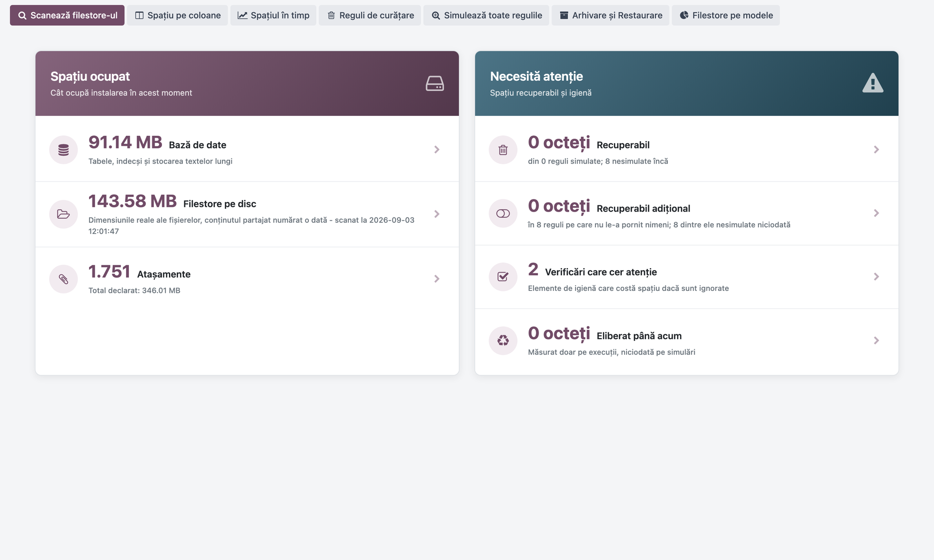Viewport: 934px width, 560px height.
Task: Open Filestore pe modele
Action: [726, 15]
